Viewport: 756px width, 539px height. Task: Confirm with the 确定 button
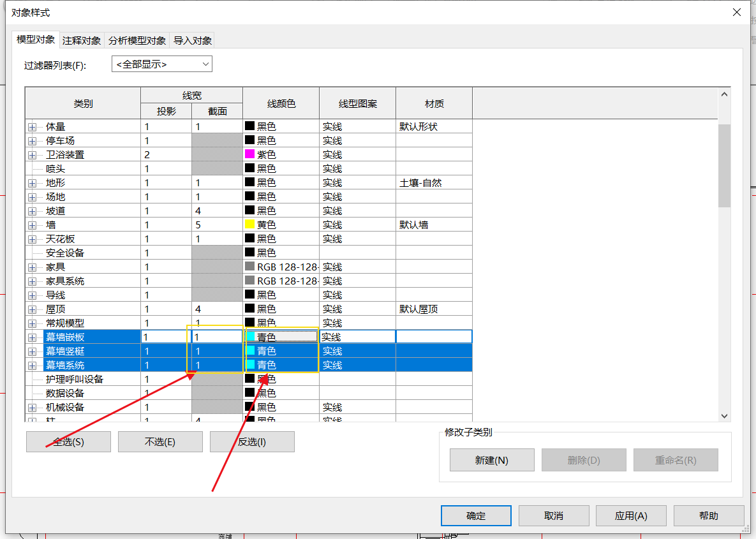(x=476, y=516)
